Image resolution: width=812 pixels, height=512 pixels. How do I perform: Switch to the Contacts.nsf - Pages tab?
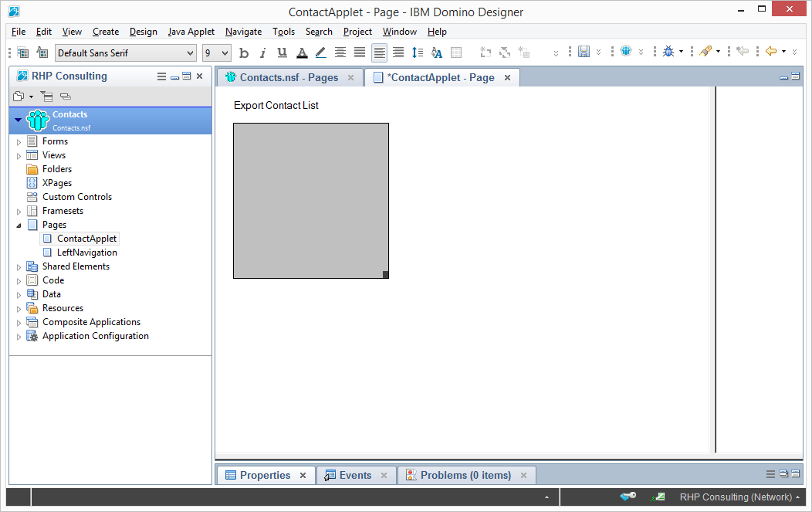289,77
